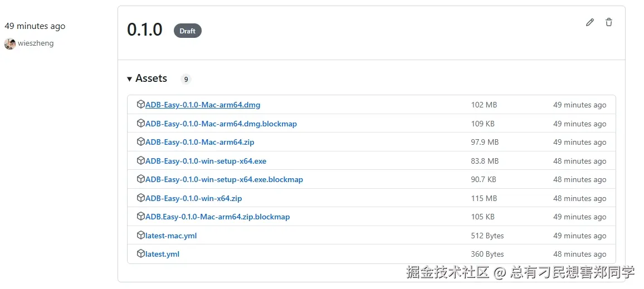Click package icon beside latest.yml
Viewport: 644px width, 289px height.
click(x=141, y=254)
